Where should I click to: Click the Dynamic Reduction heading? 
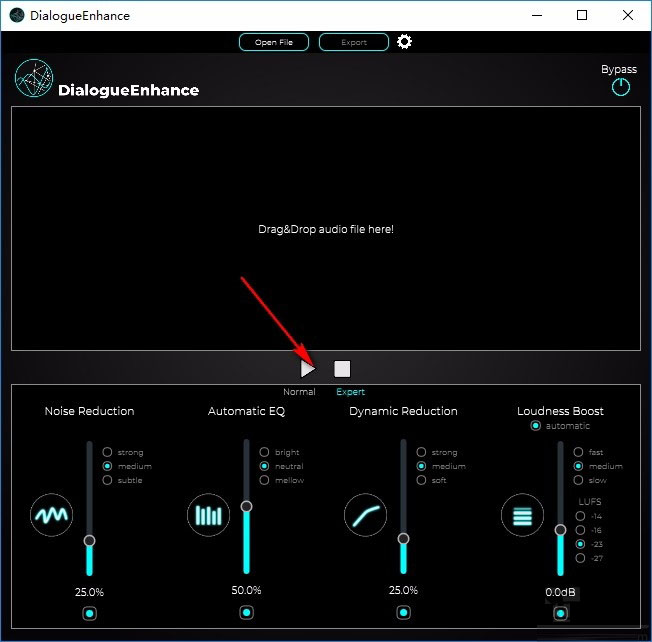pyautogui.click(x=403, y=411)
